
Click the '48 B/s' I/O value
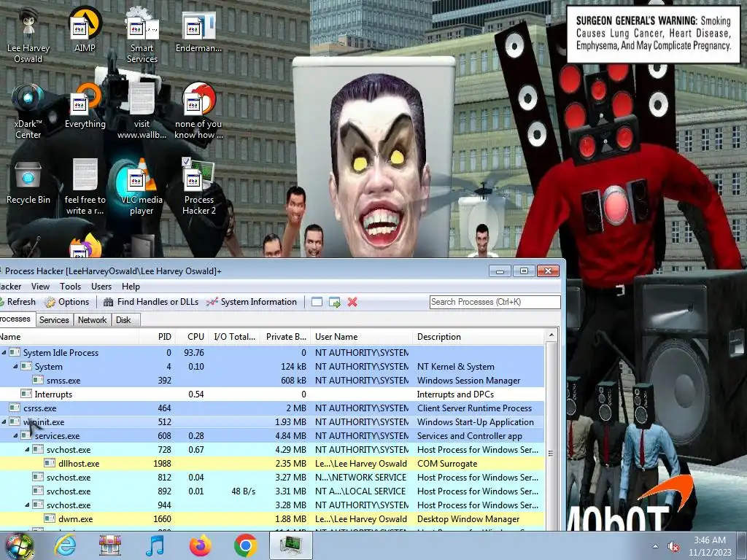click(244, 491)
